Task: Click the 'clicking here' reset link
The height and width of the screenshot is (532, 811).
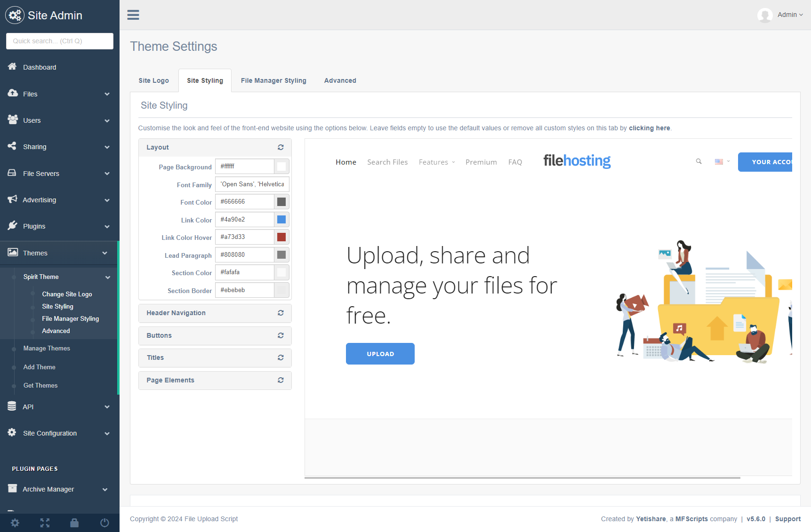Action: coord(649,128)
